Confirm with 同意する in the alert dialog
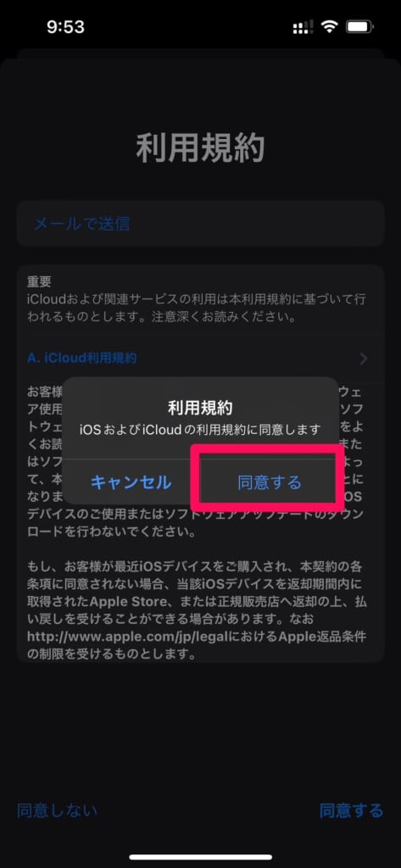 [270, 482]
